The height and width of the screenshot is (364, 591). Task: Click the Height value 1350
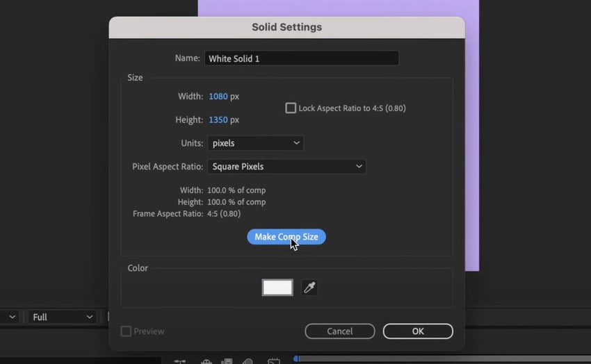pos(218,119)
